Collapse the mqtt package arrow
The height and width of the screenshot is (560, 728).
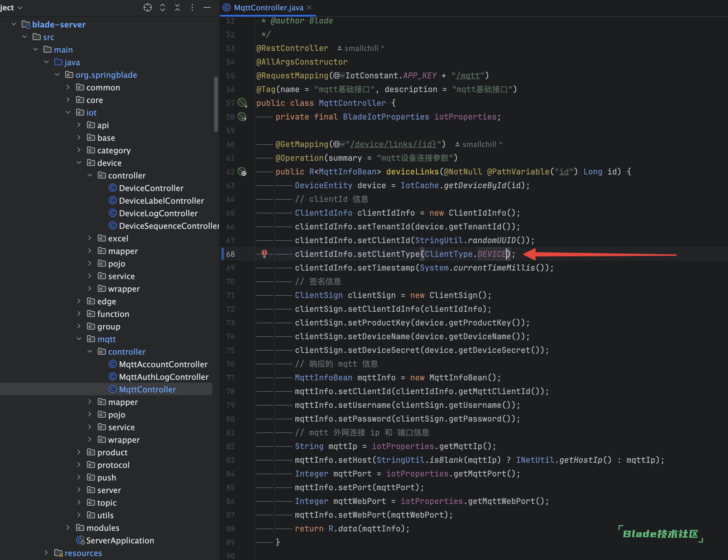coord(79,339)
